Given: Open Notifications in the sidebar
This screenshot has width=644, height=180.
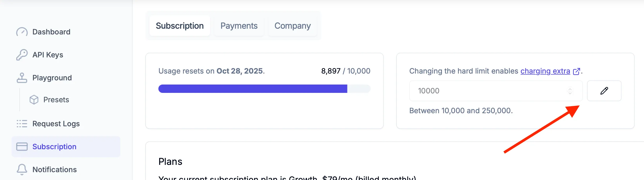Looking at the screenshot, I should (x=54, y=170).
